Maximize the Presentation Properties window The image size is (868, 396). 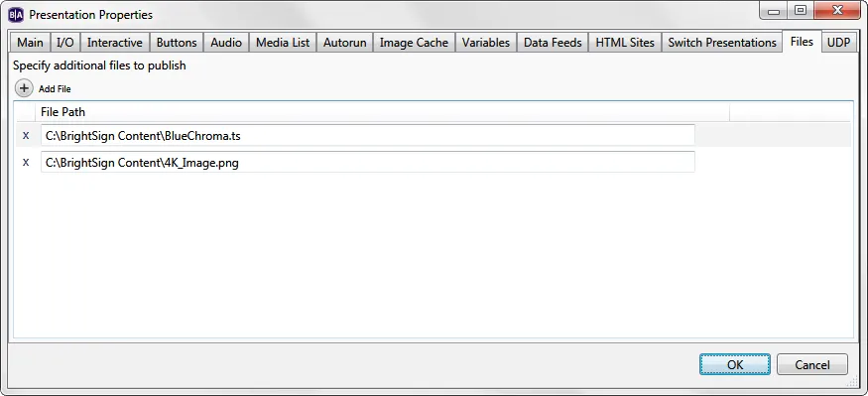pos(801,12)
